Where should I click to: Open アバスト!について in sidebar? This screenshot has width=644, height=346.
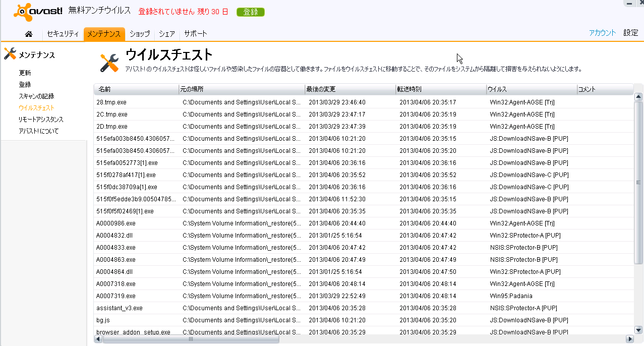[38, 131]
